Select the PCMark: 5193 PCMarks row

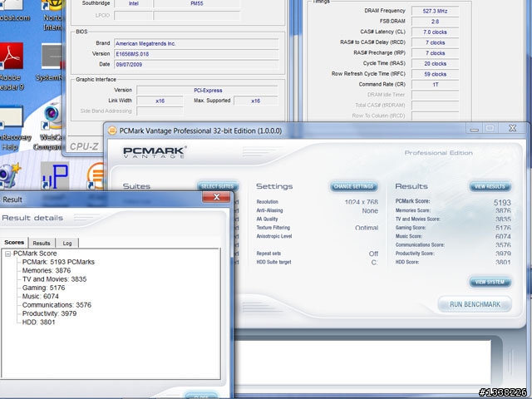[x=58, y=262]
